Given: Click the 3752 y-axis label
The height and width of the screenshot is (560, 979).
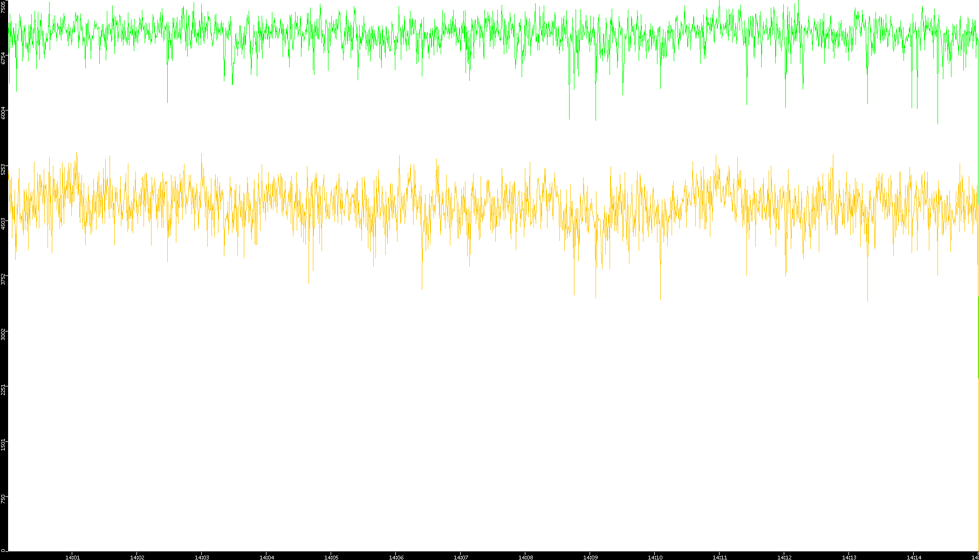Looking at the screenshot, I should tap(3, 279).
